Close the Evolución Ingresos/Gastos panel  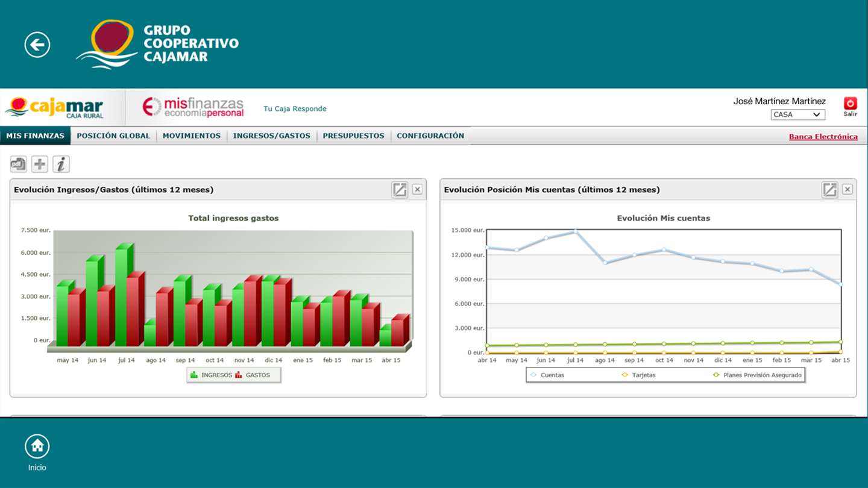(417, 190)
